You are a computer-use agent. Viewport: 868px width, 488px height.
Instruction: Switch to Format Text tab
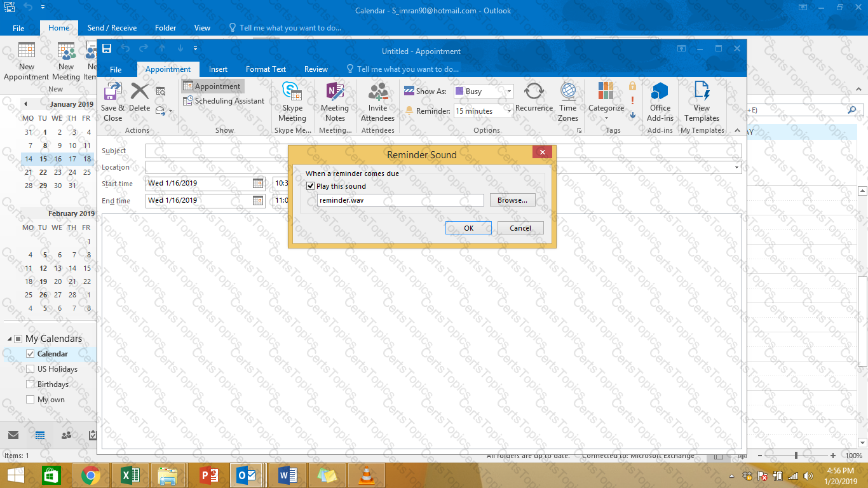pyautogui.click(x=266, y=69)
